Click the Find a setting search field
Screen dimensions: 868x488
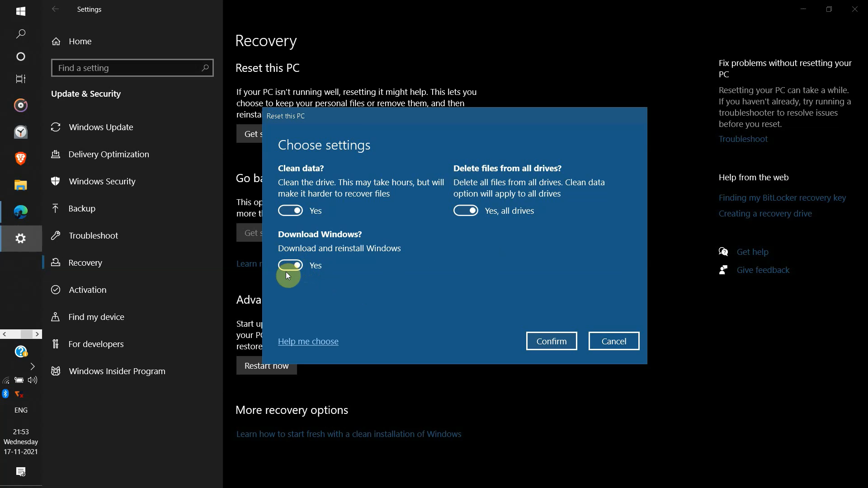click(132, 68)
